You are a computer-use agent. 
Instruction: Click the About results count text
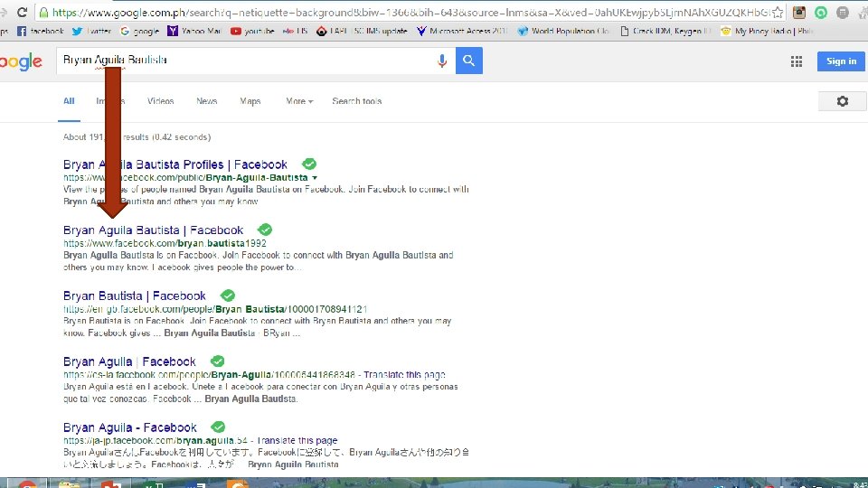click(137, 137)
